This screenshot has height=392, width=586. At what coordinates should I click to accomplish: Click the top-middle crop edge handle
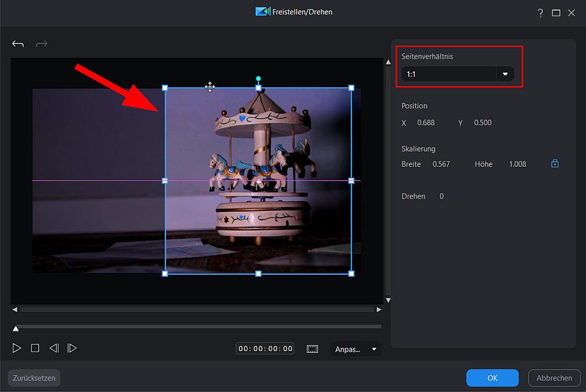(258, 88)
